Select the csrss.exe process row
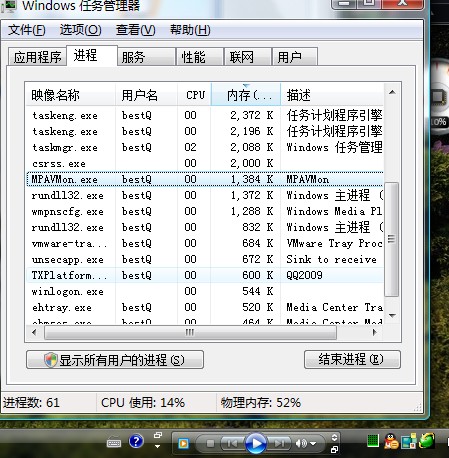449x458 pixels. [205, 163]
